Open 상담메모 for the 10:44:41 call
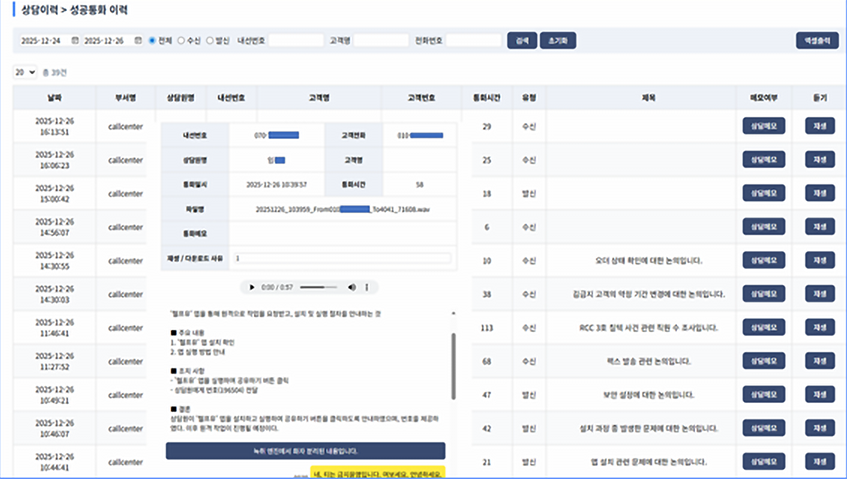The width and height of the screenshot is (847, 479). pyautogui.click(x=764, y=462)
